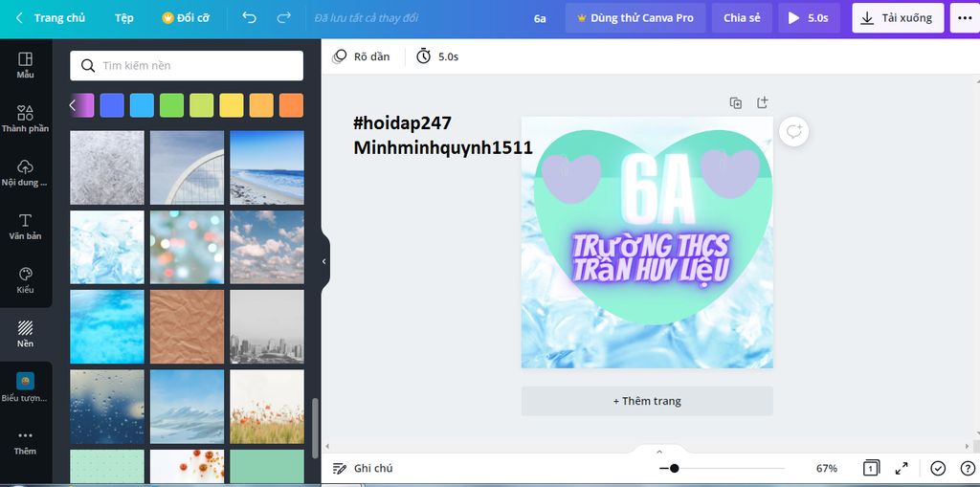Open the three-dot more options menu
This screenshot has height=487, width=980.
(965, 18)
